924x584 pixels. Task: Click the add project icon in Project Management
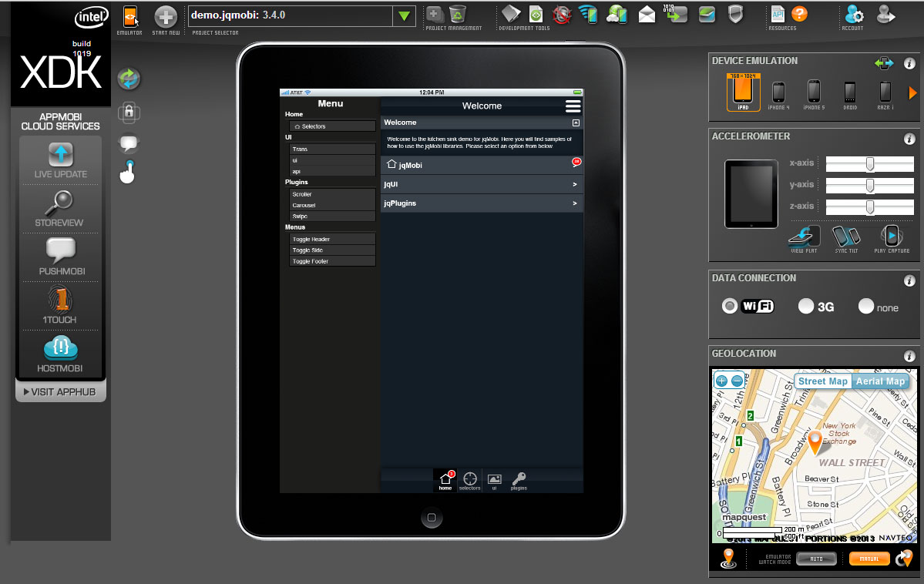[x=435, y=14]
